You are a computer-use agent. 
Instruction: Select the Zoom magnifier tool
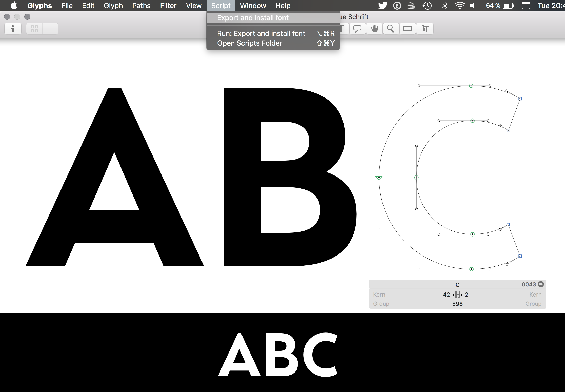(x=391, y=29)
